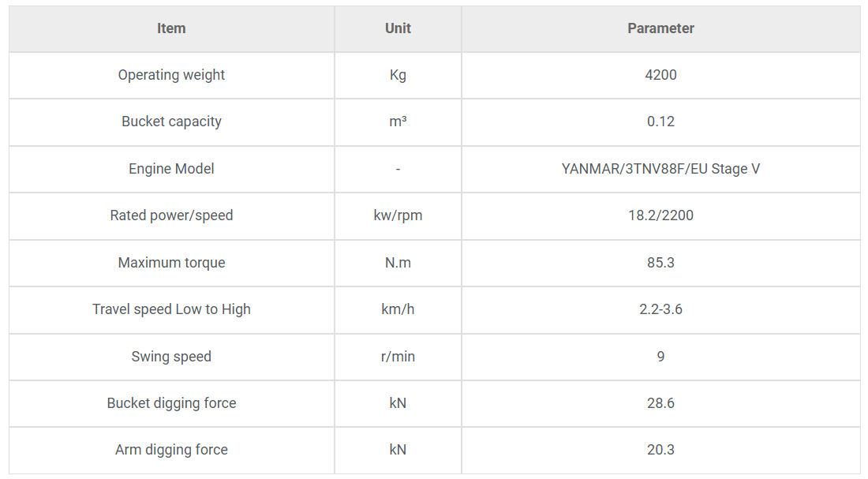Select the N.m unit cell

(398, 263)
